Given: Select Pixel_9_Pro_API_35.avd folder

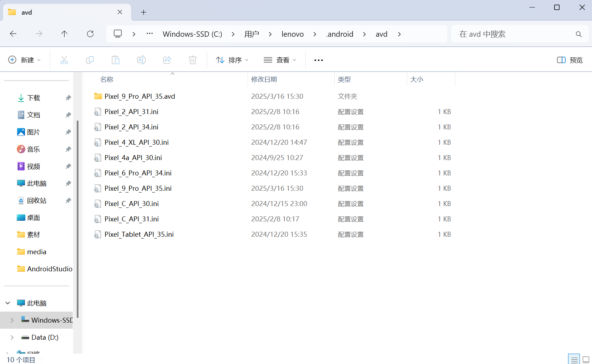Looking at the screenshot, I should point(140,96).
